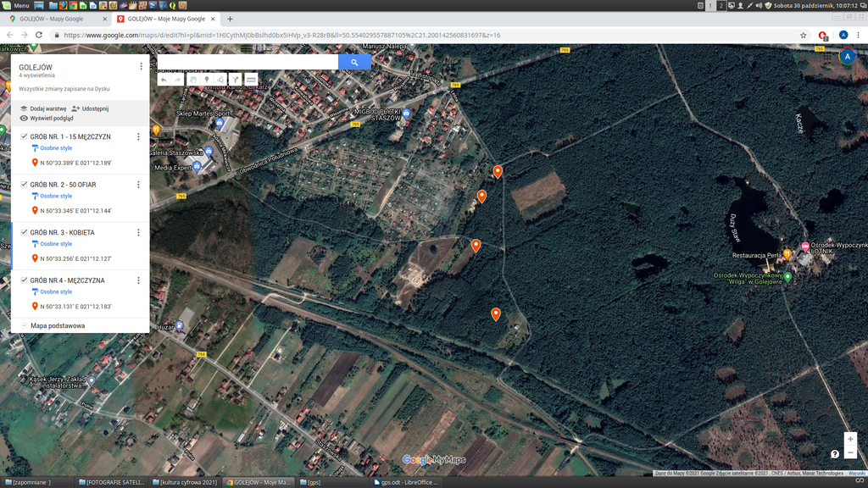
Task: Select the hand pan tool
Action: [x=192, y=80]
